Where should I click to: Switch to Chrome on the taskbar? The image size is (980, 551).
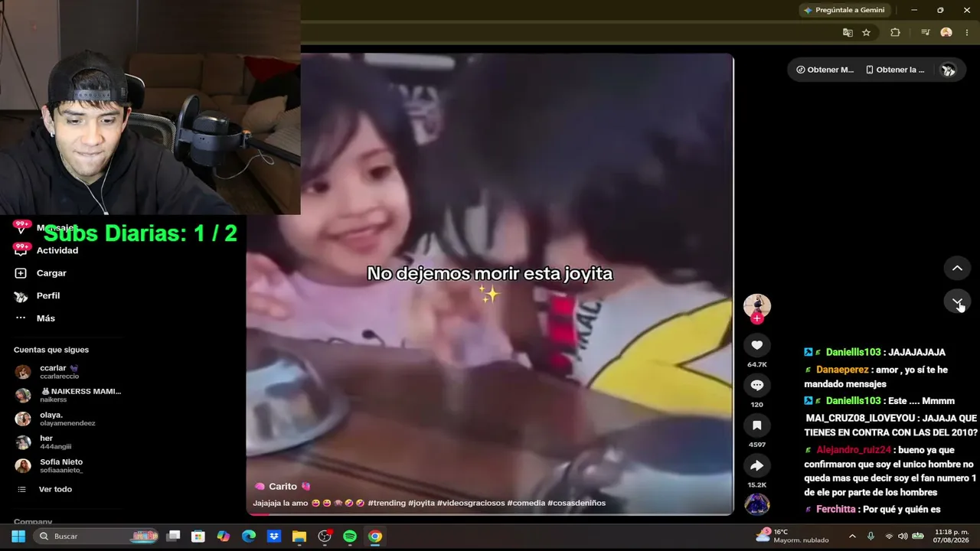(375, 536)
